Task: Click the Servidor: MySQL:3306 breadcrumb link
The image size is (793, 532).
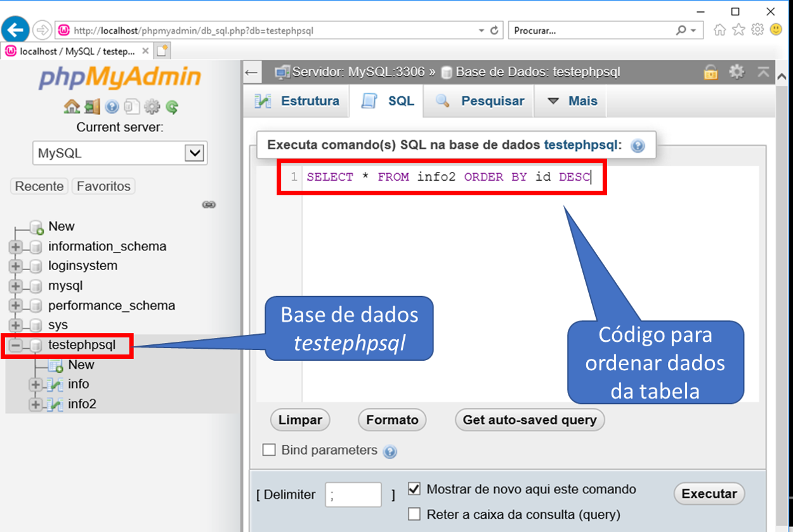Action: click(x=358, y=72)
